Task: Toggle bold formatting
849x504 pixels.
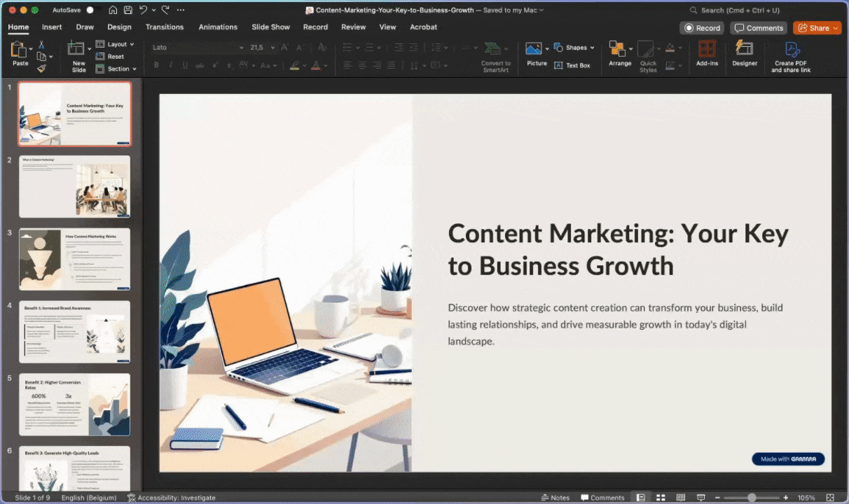Action: click(x=156, y=64)
